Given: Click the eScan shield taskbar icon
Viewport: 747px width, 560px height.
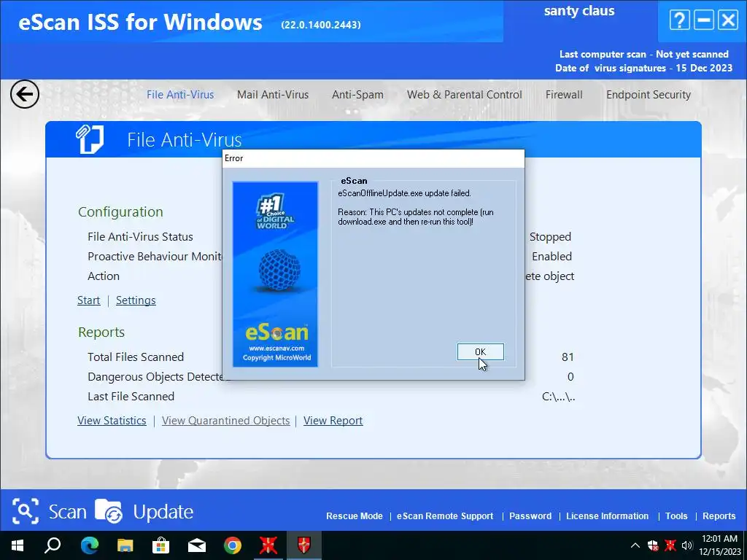Looking at the screenshot, I should tap(304, 545).
